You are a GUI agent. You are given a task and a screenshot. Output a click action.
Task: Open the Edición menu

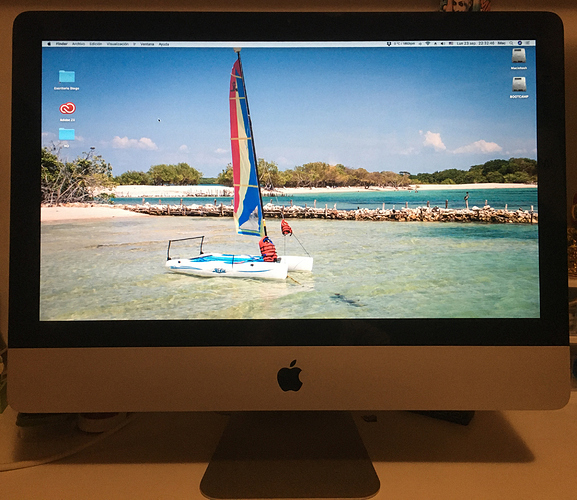pyautogui.click(x=96, y=44)
